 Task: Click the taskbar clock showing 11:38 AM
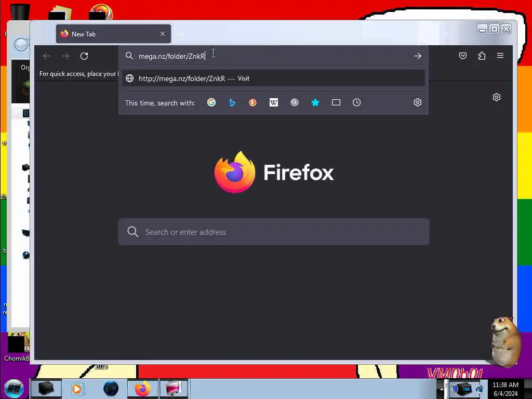505,389
